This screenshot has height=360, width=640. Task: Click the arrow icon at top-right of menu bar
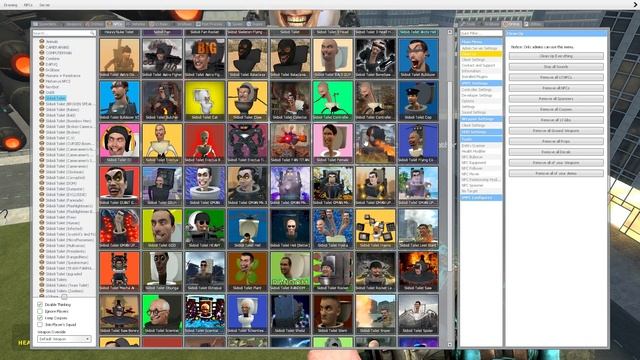click(x=636, y=5)
